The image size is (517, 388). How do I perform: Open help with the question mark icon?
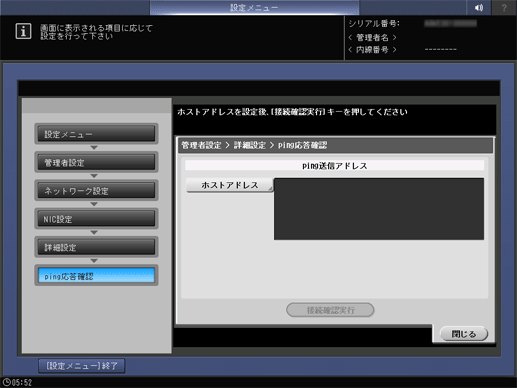click(504, 7)
